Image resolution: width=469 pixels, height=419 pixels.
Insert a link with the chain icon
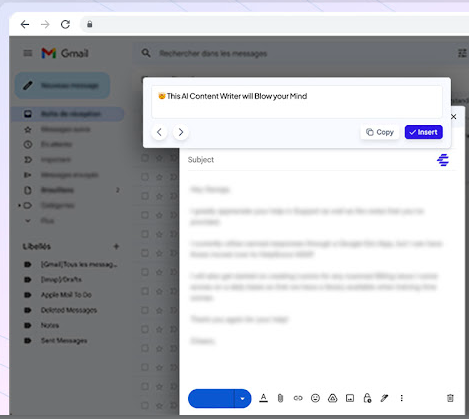point(298,398)
